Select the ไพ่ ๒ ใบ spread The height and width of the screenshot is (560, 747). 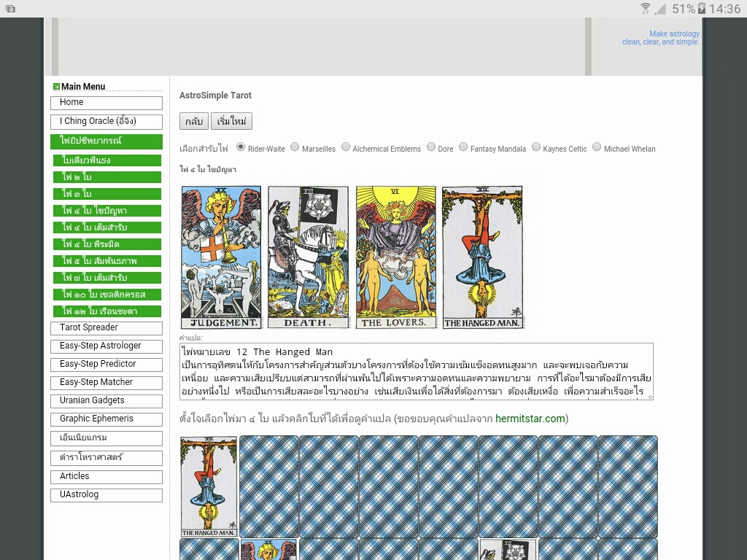tap(107, 177)
